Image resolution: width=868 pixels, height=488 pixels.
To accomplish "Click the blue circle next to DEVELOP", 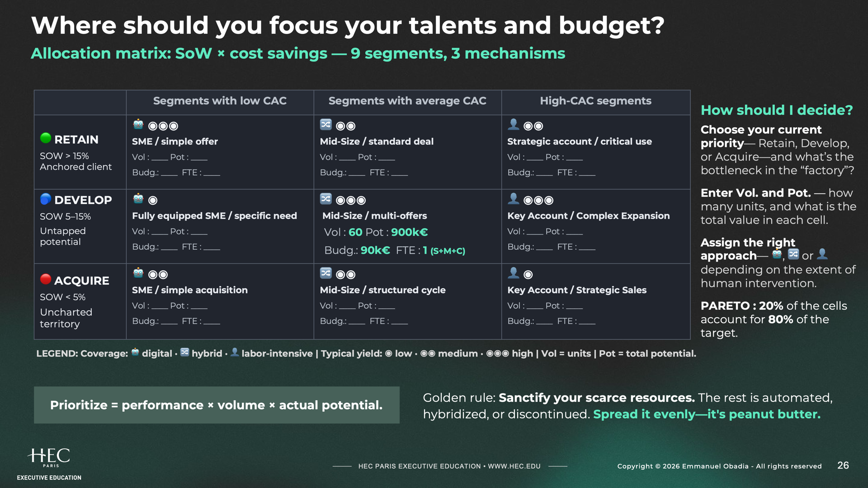I will [46, 199].
